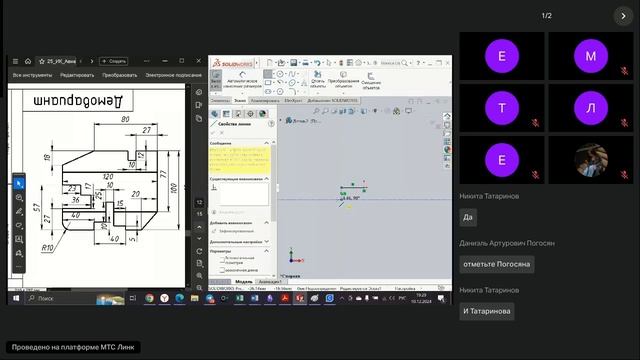Choose the zoom tool in Acrobat quick toolbar
The image size is (640, 360).
(19, 198)
